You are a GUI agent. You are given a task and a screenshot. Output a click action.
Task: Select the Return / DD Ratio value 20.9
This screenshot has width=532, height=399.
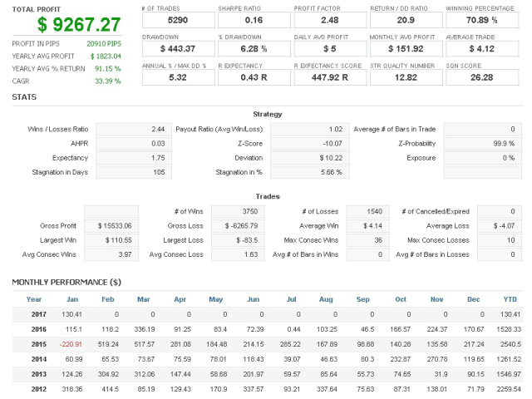click(x=406, y=20)
